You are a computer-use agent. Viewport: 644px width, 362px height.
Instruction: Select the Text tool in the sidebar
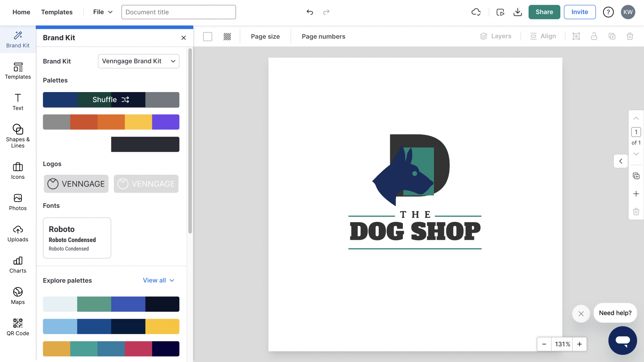click(18, 102)
